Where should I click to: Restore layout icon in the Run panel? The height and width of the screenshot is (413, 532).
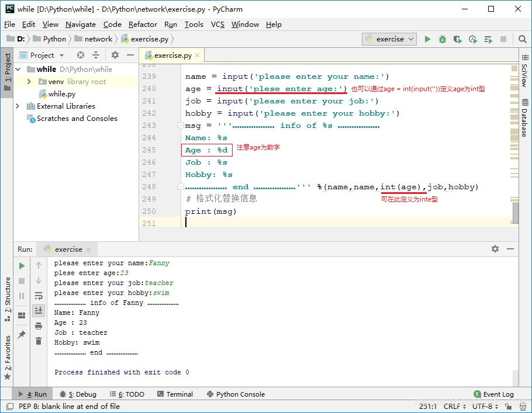tap(22, 315)
